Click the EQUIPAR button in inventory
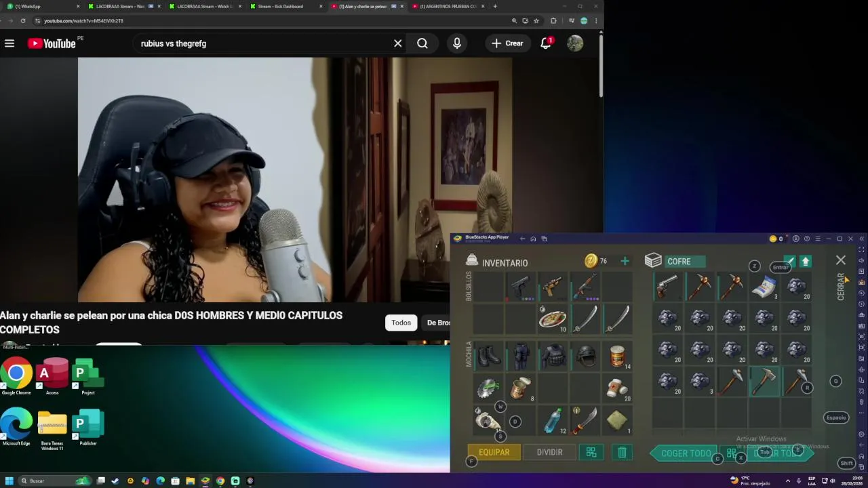 (x=494, y=452)
